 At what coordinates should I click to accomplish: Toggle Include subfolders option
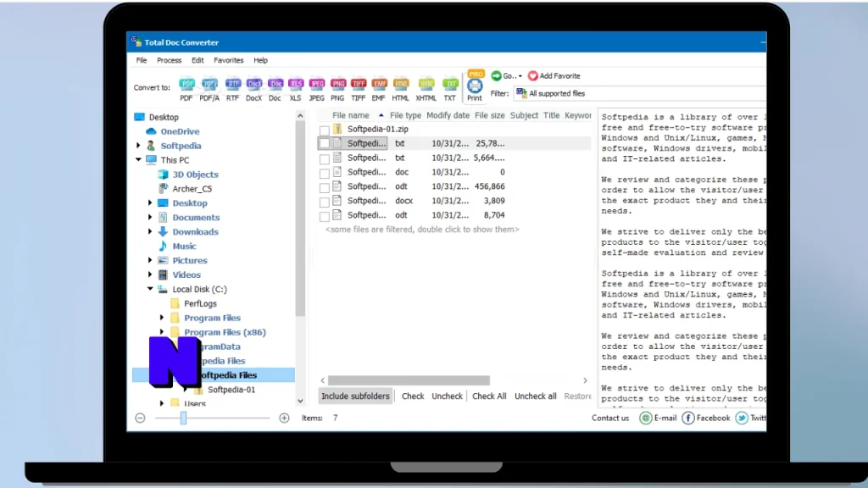[355, 396]
